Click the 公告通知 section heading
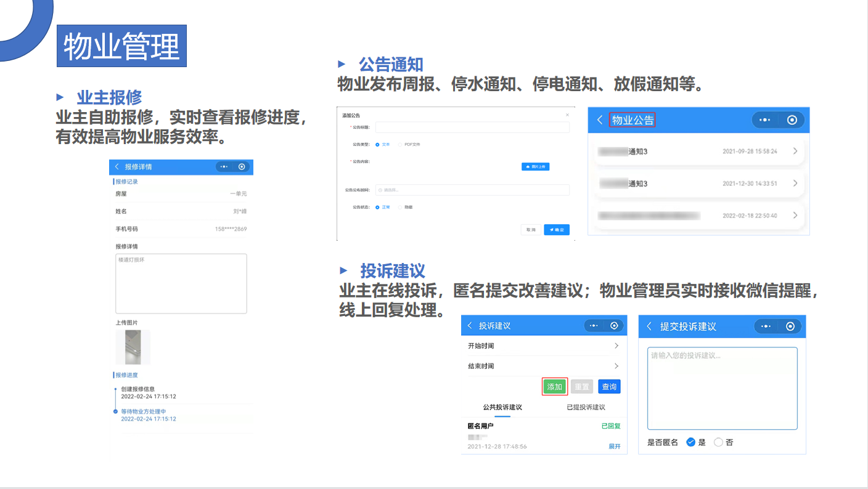 (391, 64)
